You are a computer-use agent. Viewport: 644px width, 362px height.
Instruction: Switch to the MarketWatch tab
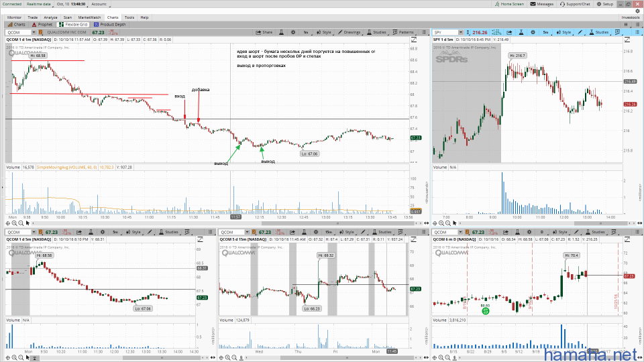(89, 17)
